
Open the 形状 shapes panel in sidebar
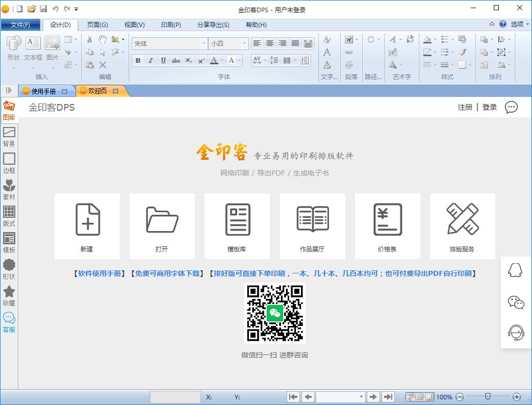[x=9, y=269]
